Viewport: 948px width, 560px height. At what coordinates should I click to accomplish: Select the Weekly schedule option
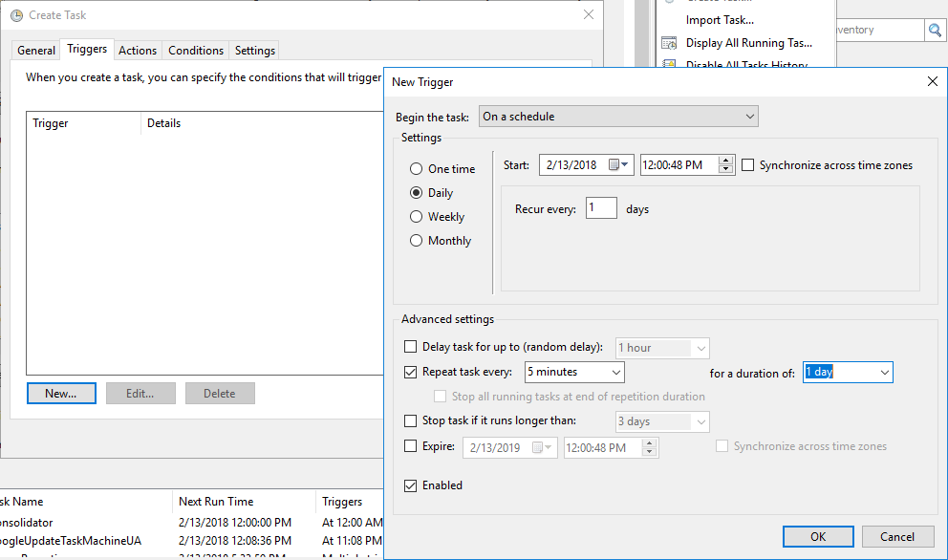pos(416,217)
